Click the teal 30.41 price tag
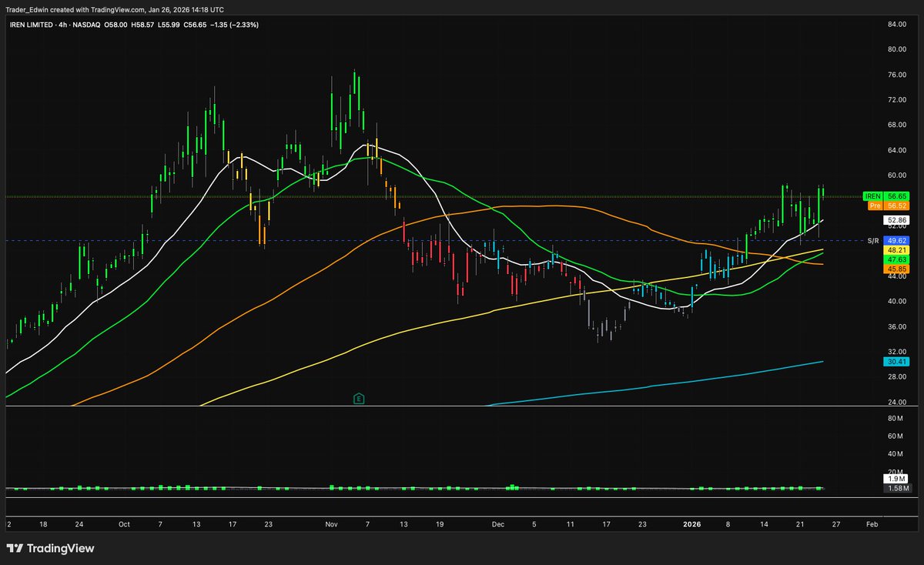The image size is (924, 565). pos(898,361)
